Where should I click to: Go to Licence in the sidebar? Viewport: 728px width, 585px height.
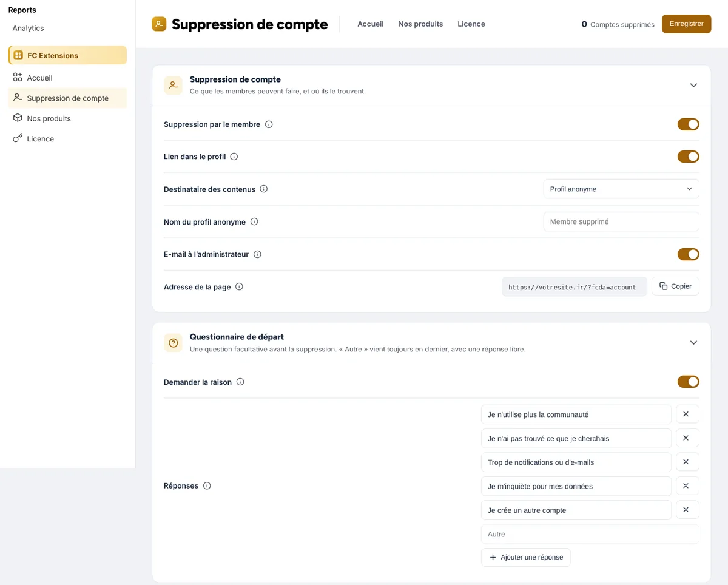pos(67,138)
